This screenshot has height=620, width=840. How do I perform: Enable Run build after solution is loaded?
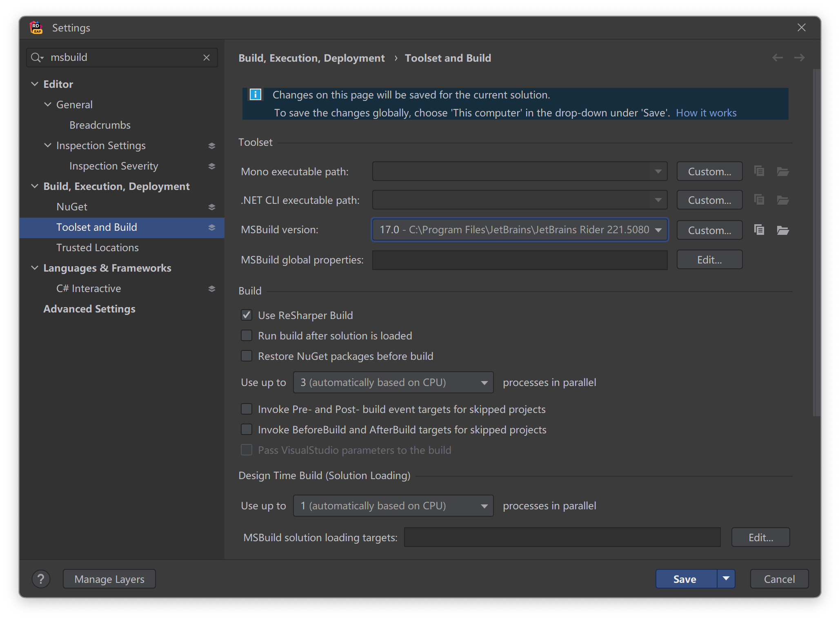coord(247,335)
